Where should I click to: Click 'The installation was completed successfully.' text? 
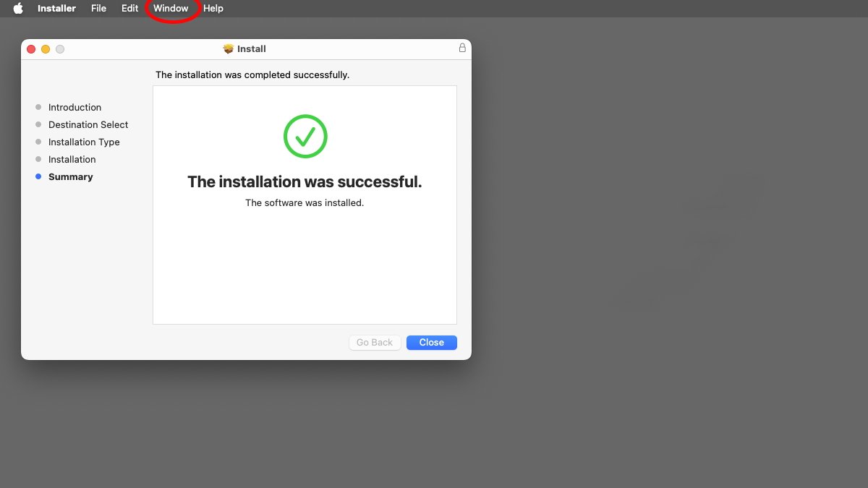click(x=252, y=74)
